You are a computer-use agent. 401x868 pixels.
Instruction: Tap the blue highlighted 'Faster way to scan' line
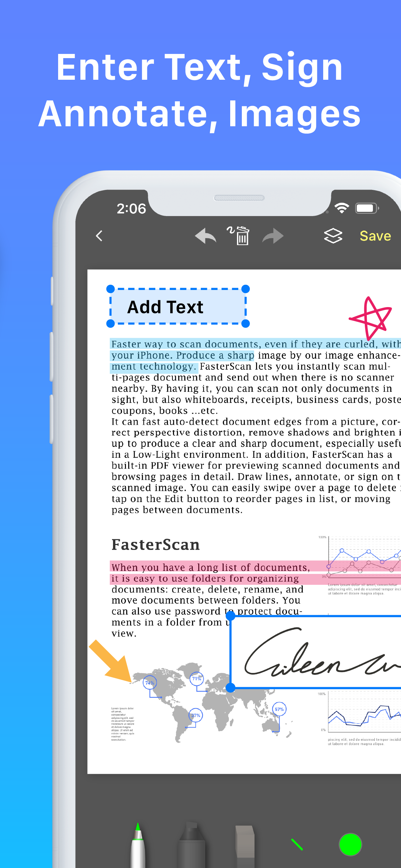point(255,344)
